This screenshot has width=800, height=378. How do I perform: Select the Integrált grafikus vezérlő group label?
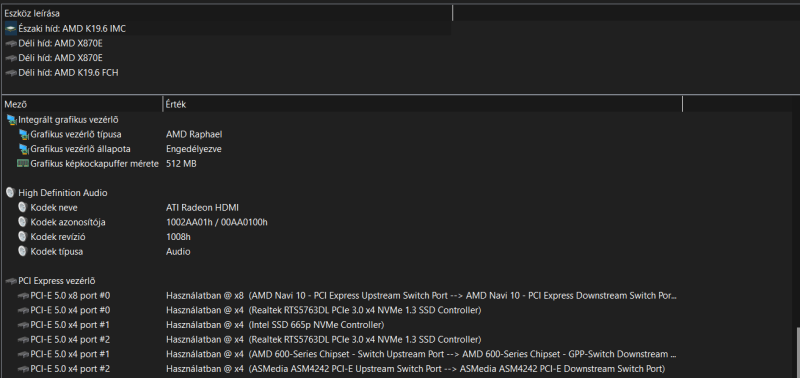pyautogui.click(x=68, y=120)
